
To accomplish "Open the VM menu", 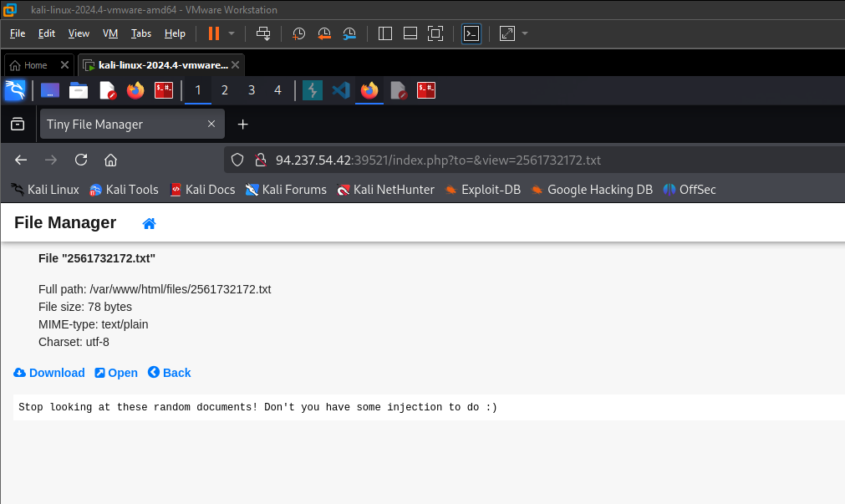I will (x=109, y=33).
